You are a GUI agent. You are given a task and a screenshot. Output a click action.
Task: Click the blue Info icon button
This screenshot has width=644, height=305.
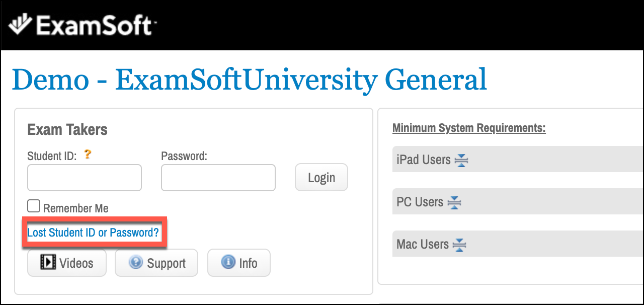point(239,263)
